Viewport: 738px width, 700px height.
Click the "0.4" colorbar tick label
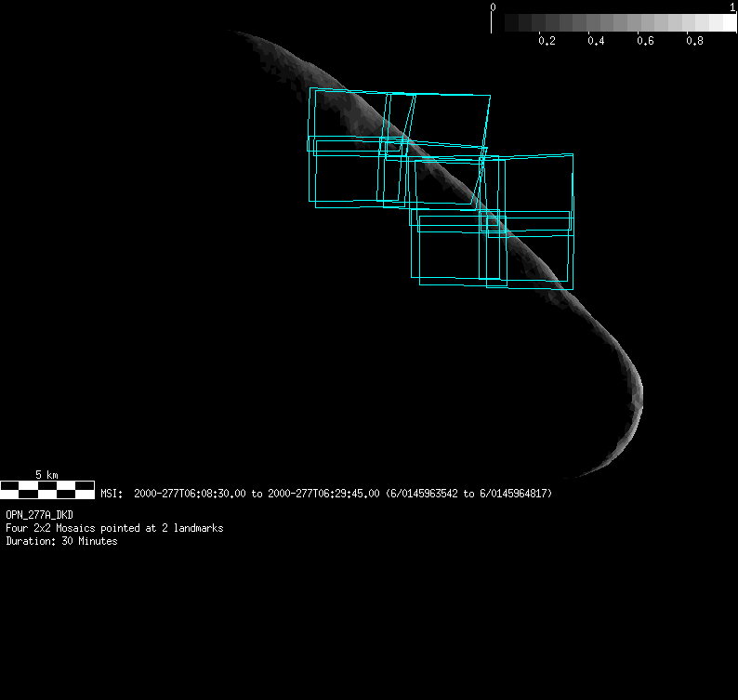(x=596, y=42)
